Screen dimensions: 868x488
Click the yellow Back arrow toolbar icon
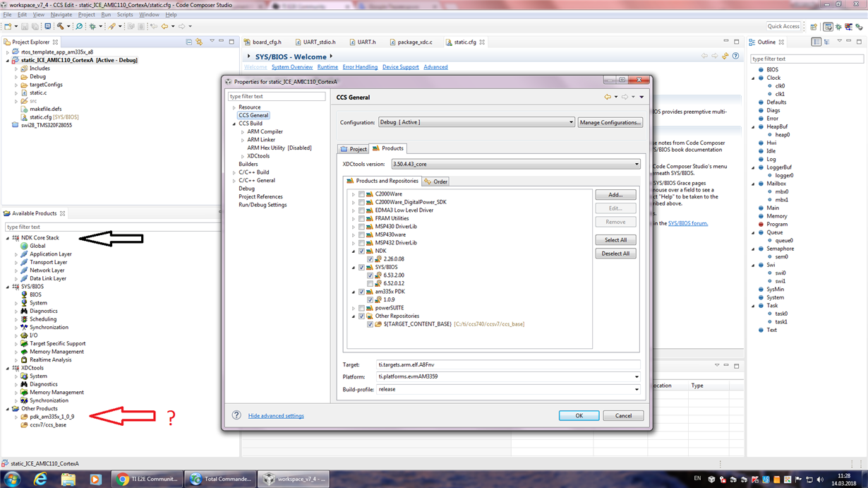point(164,26)
